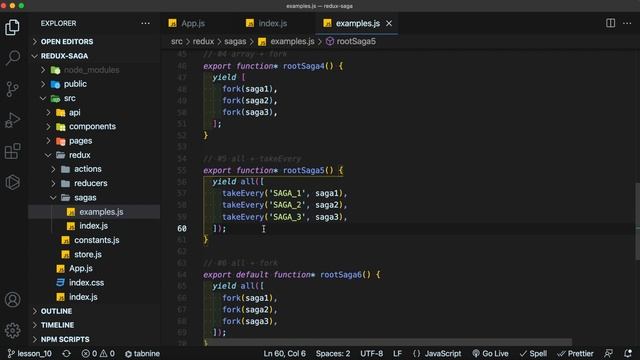Click the sagas breadcrumb segment

click(x=235, y=41)
